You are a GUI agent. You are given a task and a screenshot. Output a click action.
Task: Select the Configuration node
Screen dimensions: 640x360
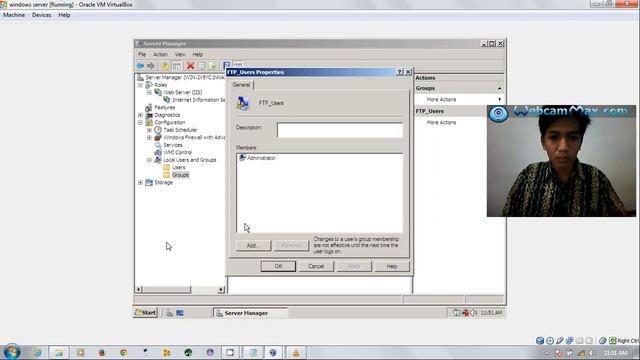(x=170, y=122)
